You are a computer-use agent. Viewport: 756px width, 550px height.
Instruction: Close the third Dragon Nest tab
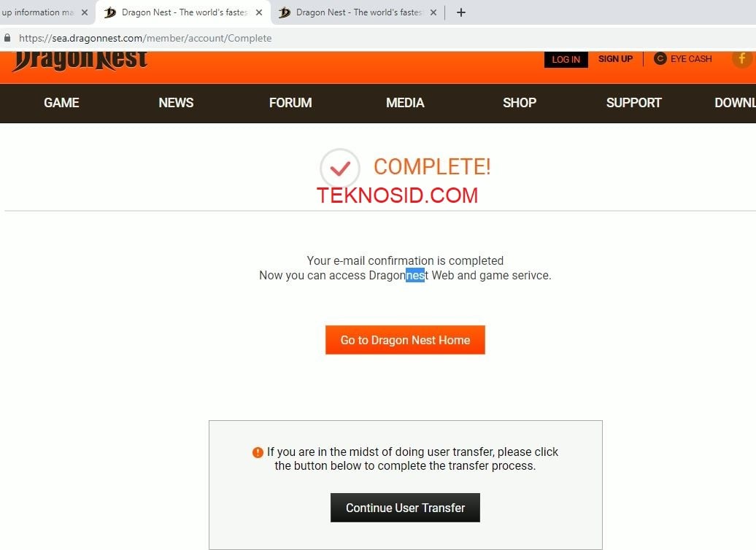pos(433,12)
